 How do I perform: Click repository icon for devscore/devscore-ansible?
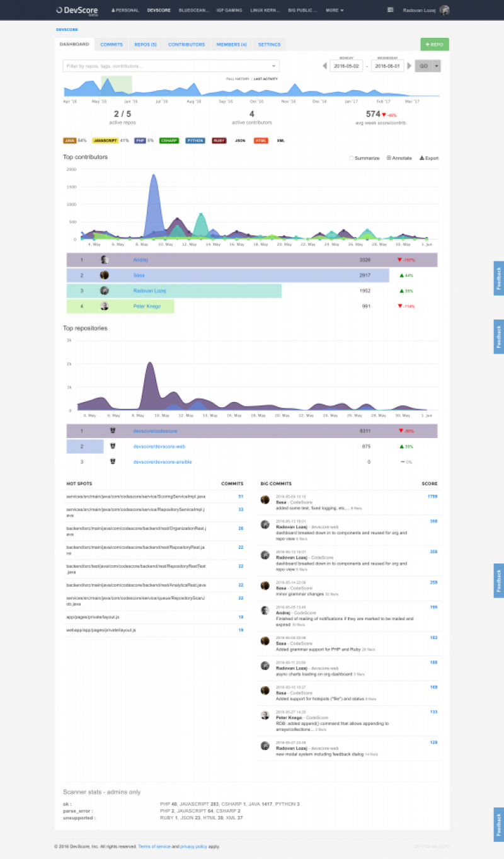[x=112, y=462]
